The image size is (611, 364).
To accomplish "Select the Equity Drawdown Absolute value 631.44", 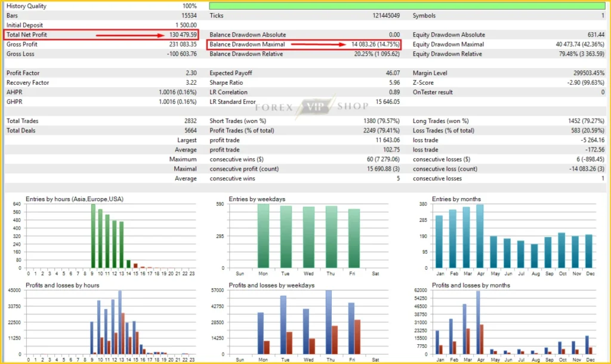I will click(596, 35).
